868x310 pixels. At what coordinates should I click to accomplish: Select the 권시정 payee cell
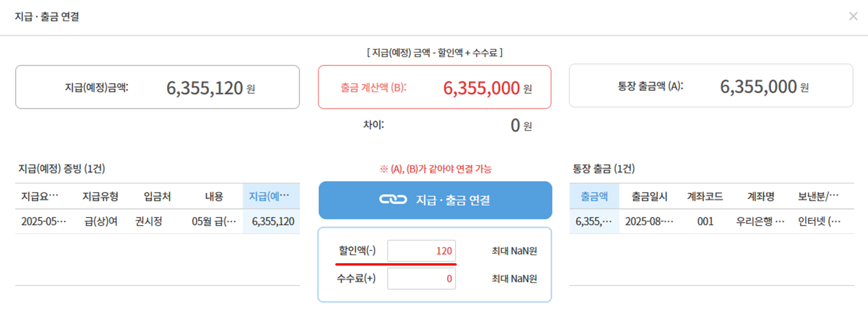(x=148, y=221)
